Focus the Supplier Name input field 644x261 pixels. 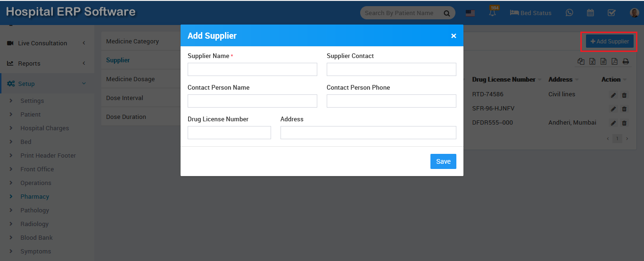pyautogui.click(x=252, y=69)
